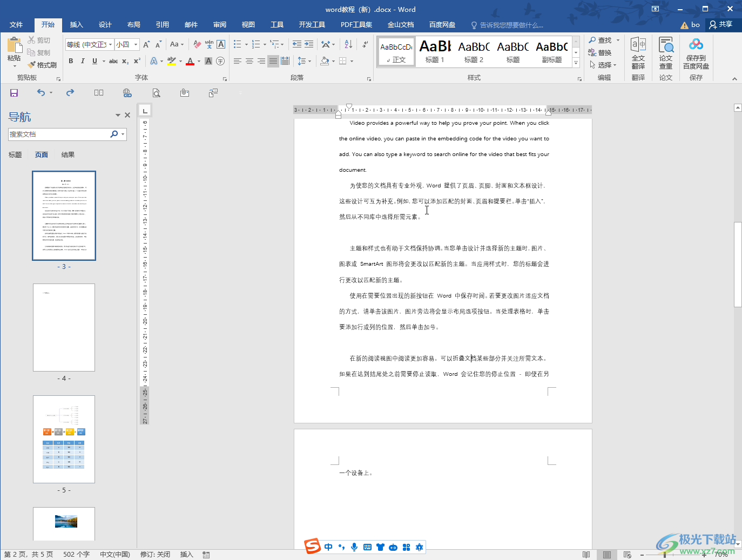Click Find (查找) in editing group
The height and width of the screenshot is (560, 742).
pos(600,40)
